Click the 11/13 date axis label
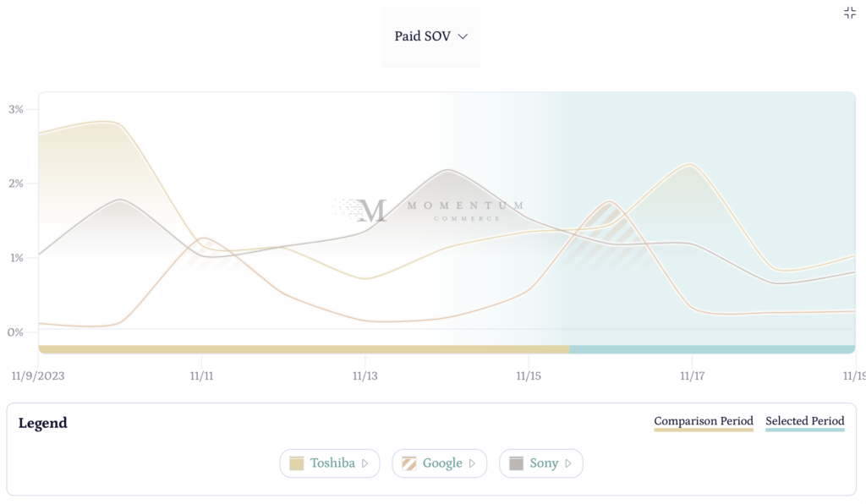Viewport: 866px width, 504px height. tap(364, 374)
